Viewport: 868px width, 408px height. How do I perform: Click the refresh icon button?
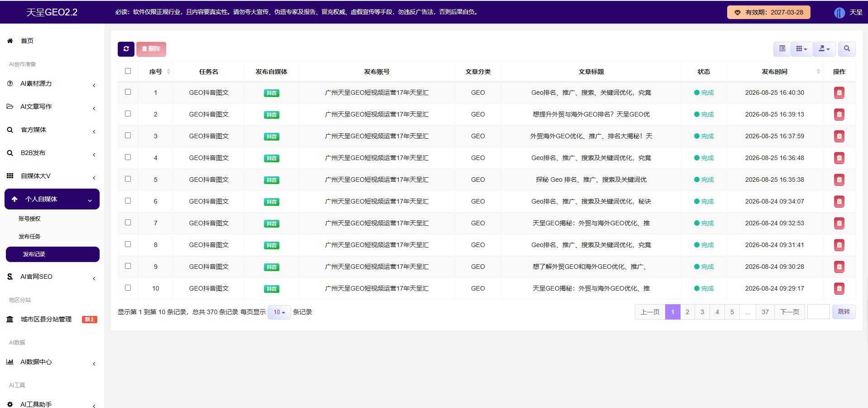click(x=126, y=49)
